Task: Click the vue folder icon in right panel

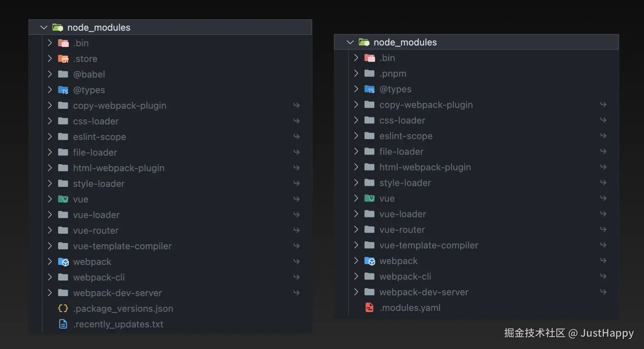Action: click(x=370, y=198)
